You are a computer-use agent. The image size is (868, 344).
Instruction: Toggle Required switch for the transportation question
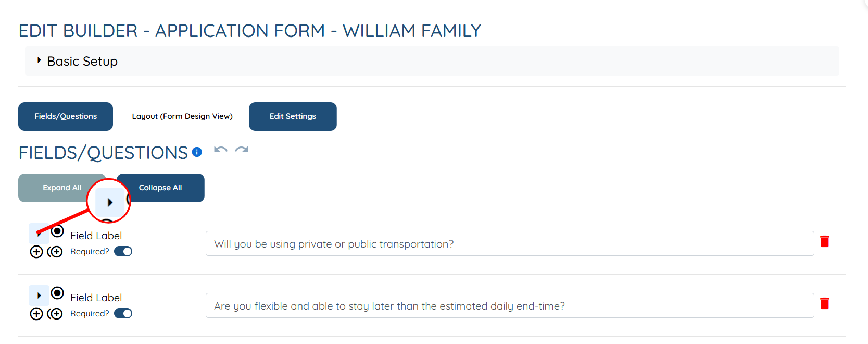click(x=123, y=252)
